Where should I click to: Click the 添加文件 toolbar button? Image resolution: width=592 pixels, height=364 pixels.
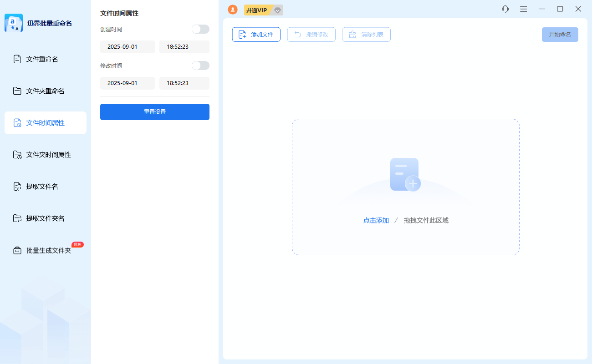(256, 34)
